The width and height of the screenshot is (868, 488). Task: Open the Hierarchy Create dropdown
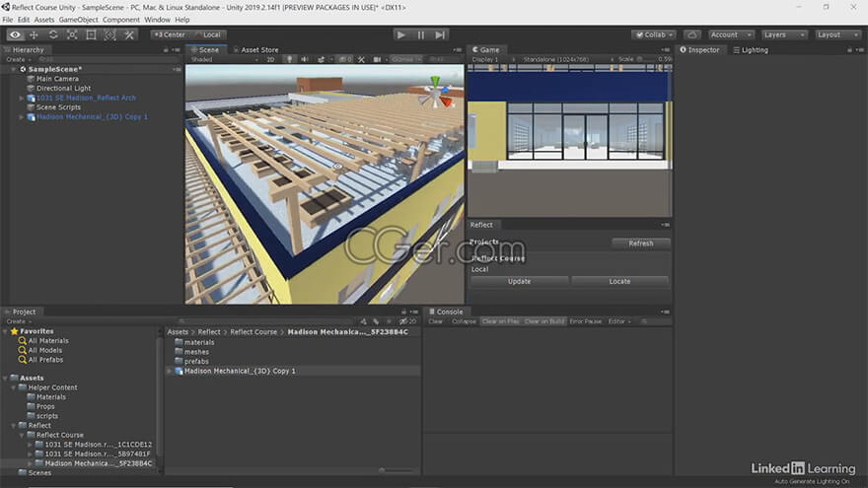(x=19, y=59)
